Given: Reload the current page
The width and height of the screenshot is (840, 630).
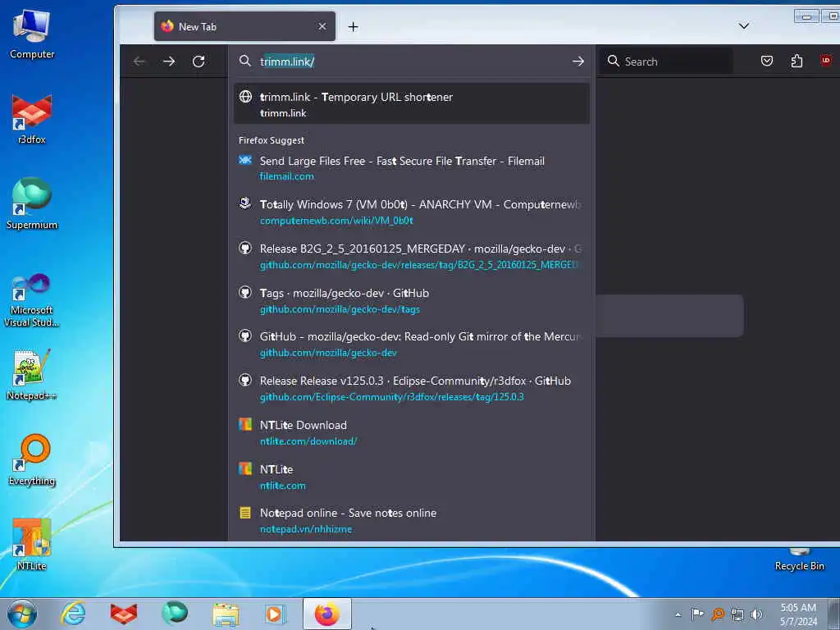Looking at the screenshot, I should tap(199, 62).
